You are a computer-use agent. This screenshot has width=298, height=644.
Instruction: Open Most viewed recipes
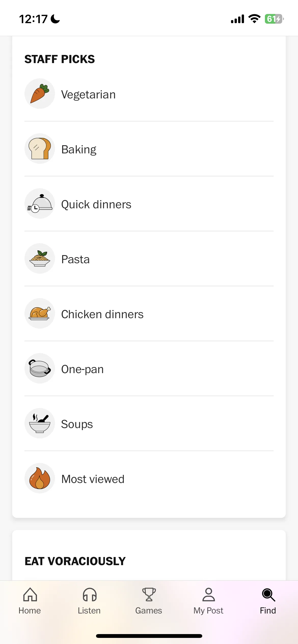click(x=149, y=478)
